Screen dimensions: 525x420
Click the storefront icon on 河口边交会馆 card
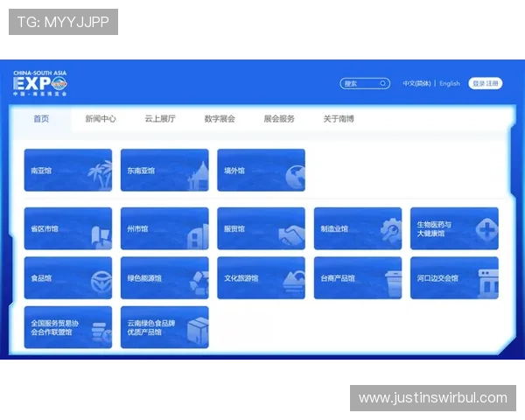(x=488, y=284)
